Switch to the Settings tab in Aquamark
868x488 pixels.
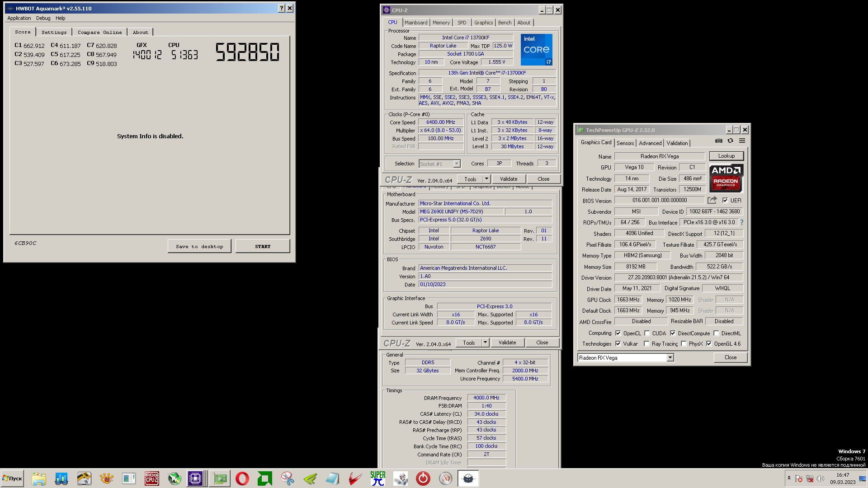click(x=54, y=33)
